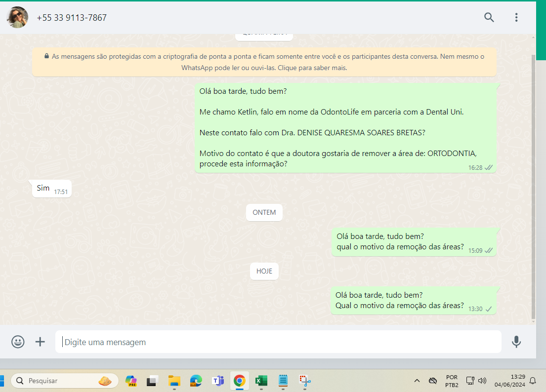This screenshot has width=546, height=392.
Task: Expand hidden system tray icons chevron
Action: pyautogui.click(x=417, y=381)
